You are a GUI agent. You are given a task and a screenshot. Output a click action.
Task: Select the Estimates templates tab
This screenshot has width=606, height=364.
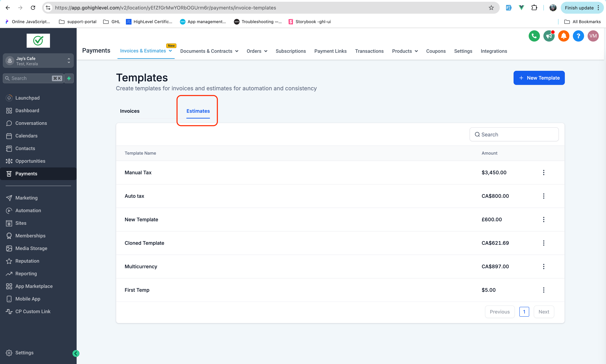(198, 111)
